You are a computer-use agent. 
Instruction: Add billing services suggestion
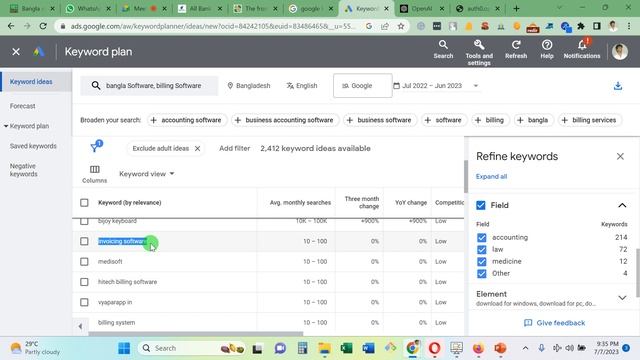click(x=589, y=120)
